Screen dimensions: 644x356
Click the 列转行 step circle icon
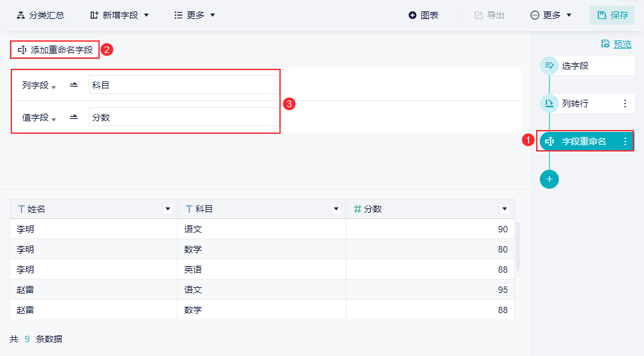(549, 104)
